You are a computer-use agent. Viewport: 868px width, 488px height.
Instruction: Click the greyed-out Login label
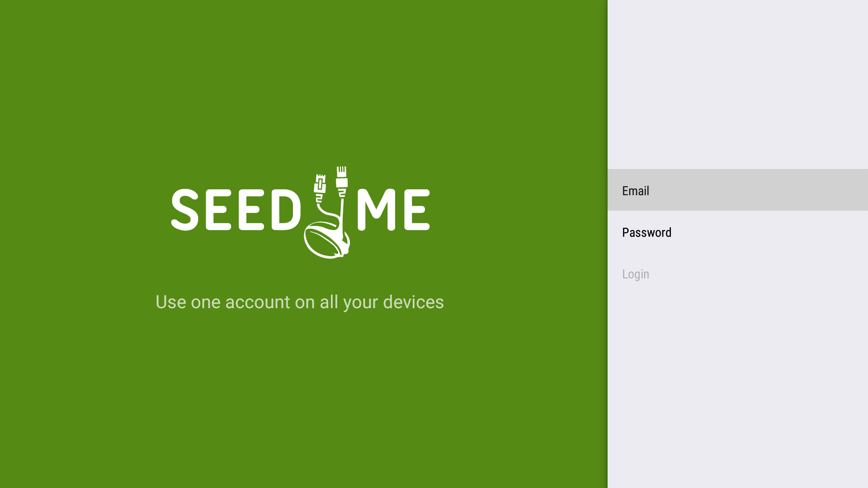coord(635,274)
